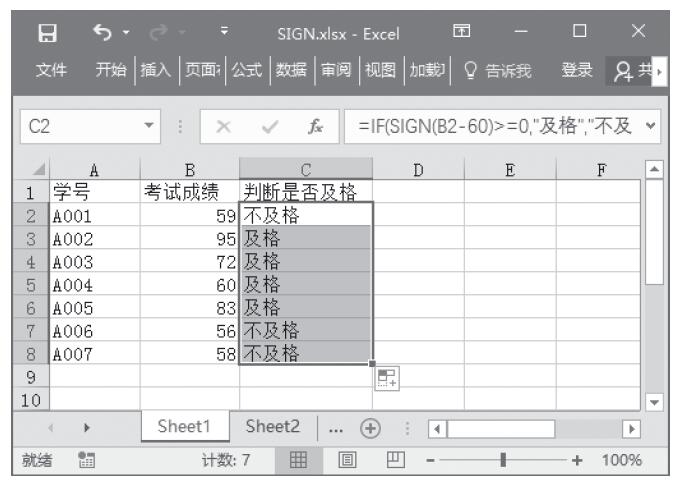Select cell B3 containing 95
Viewport: 680px width, 483px height.
(x=191, y=239)
